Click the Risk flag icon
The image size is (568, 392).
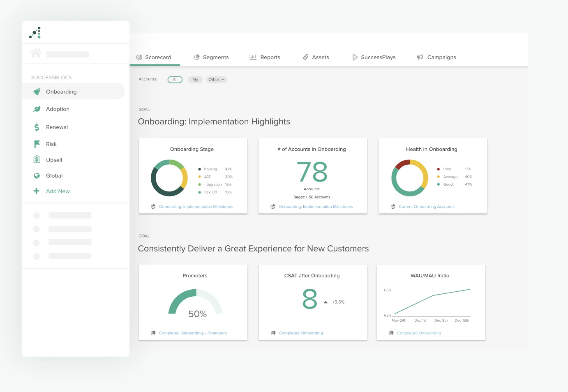click(37, 144)
